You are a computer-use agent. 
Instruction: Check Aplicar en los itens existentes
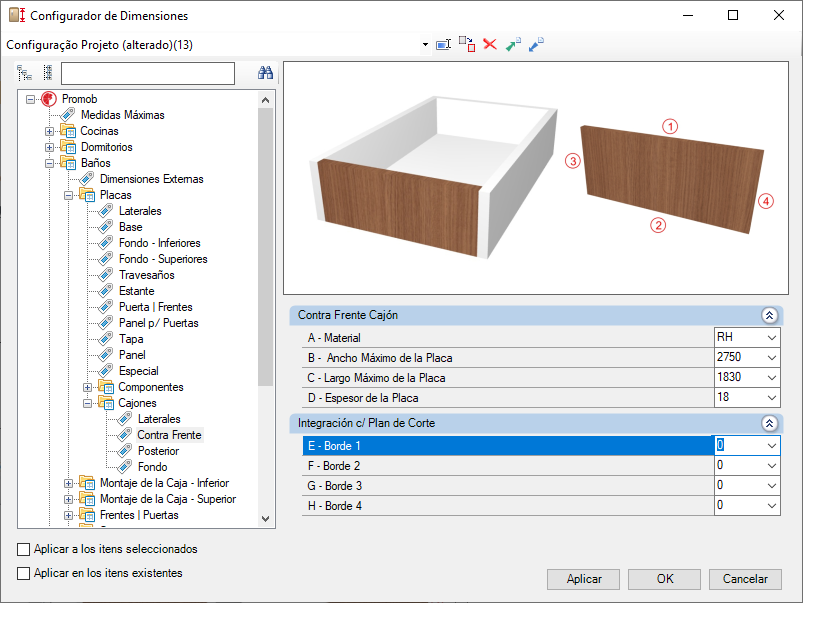[x=23, y=574]
